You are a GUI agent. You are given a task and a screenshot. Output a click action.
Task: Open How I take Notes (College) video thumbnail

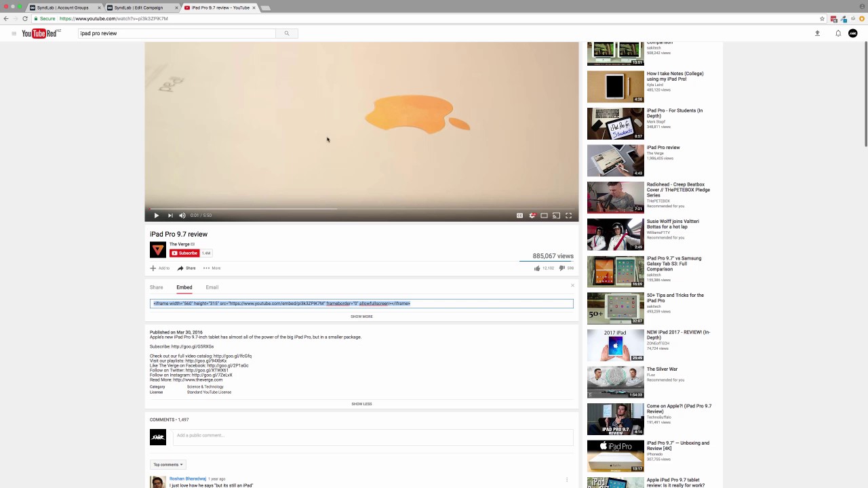pos(616,87)
